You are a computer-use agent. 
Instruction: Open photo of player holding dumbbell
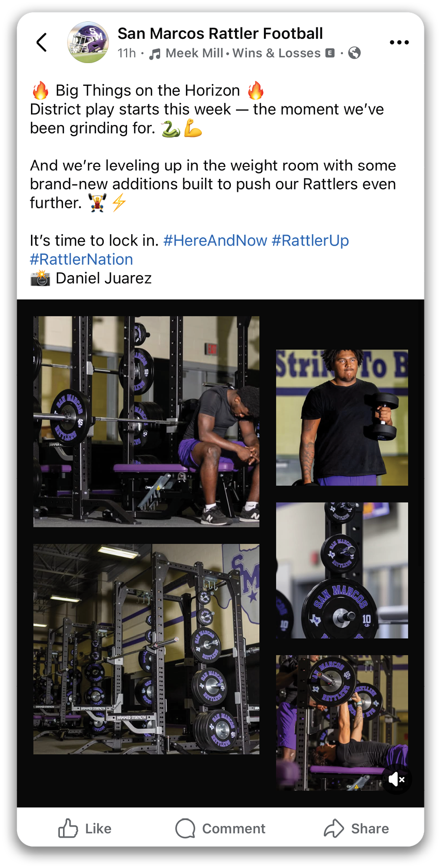pyautogui.click(x=342, y=418)
